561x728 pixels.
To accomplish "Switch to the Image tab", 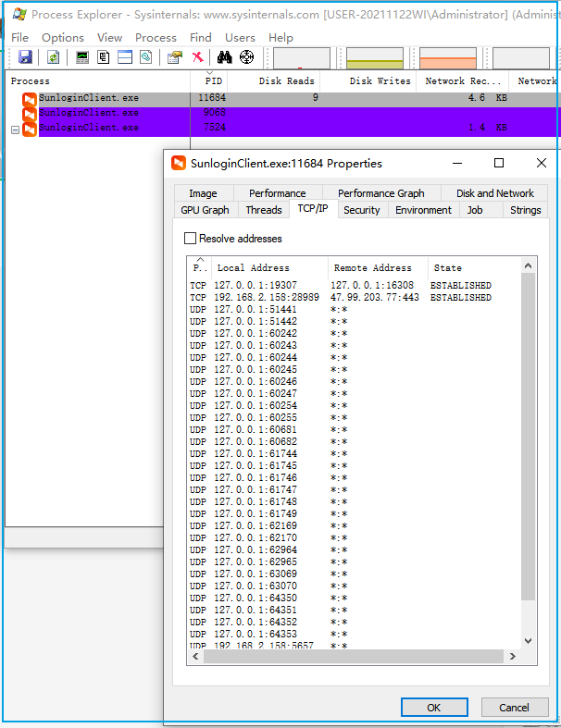I will tap(203, 193).
